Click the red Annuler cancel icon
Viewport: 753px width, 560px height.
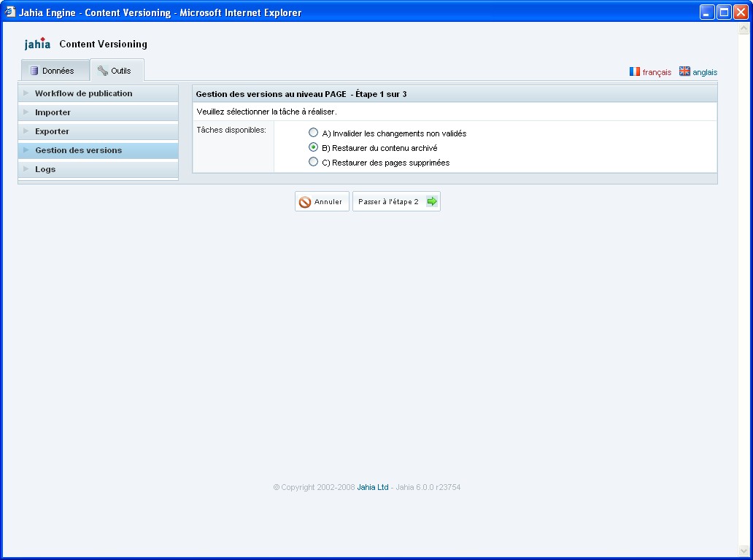click(x=305, y=202)
